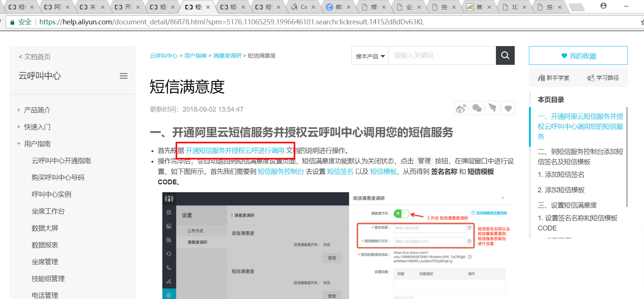The height and width of the screenshot is (299, 644).
Task: Switch to the 授 browser tab
Action: [373, 7]
